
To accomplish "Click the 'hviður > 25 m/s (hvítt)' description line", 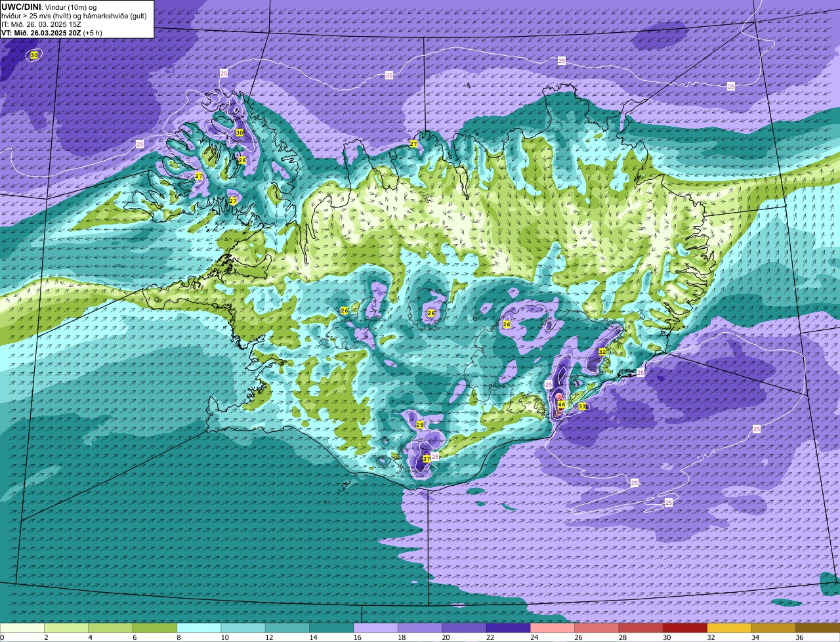I will click(x=74, y=16).
